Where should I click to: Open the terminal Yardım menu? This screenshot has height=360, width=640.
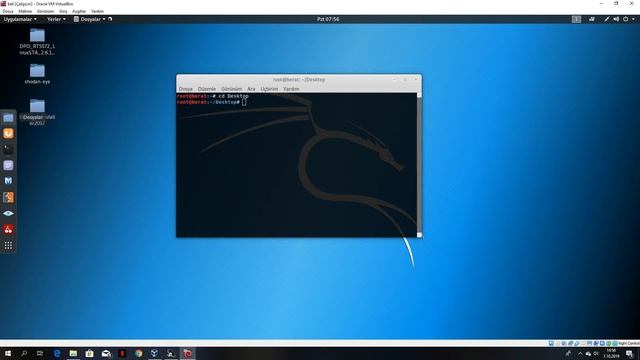point(291,89)
